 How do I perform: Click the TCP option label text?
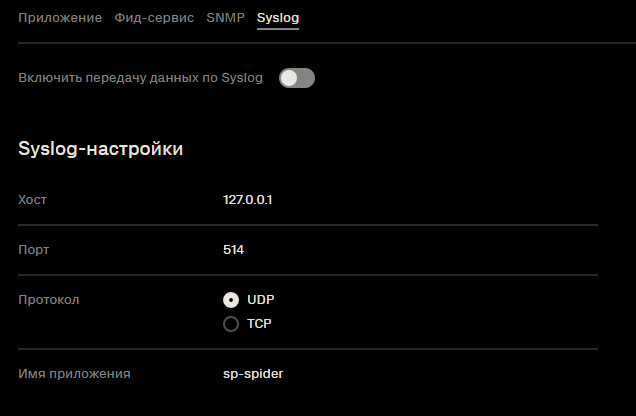(x=259, y=324)
